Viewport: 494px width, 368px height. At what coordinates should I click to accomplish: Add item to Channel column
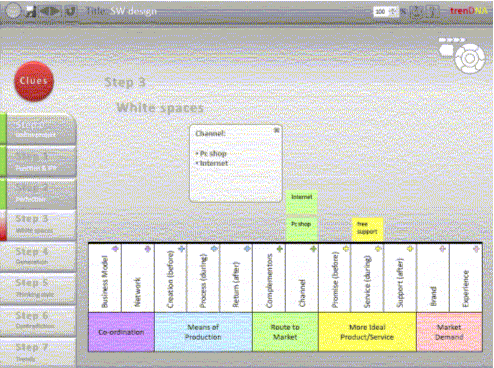pos(313,249)
